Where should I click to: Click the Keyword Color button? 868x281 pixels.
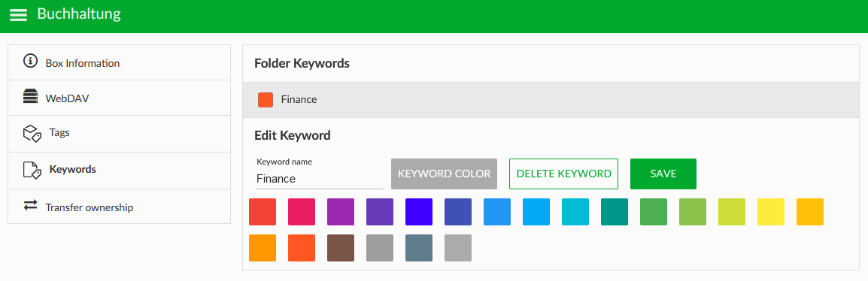click(444, 174)
